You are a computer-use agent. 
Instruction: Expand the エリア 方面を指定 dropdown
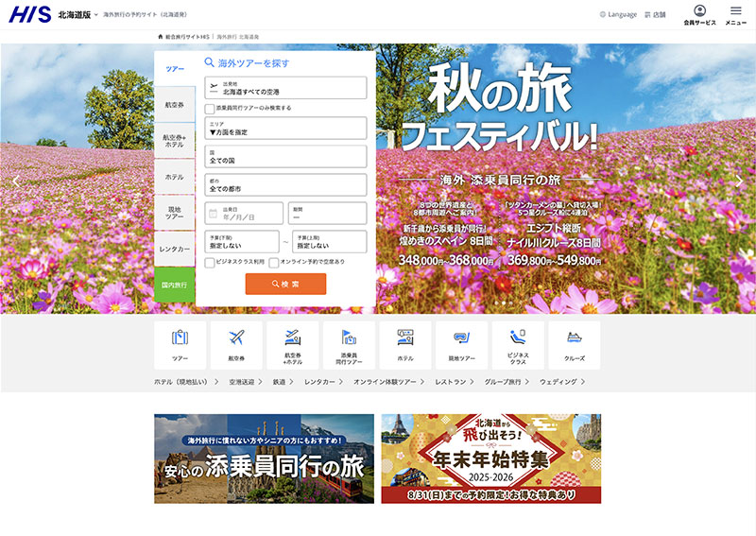pos(285,129)
